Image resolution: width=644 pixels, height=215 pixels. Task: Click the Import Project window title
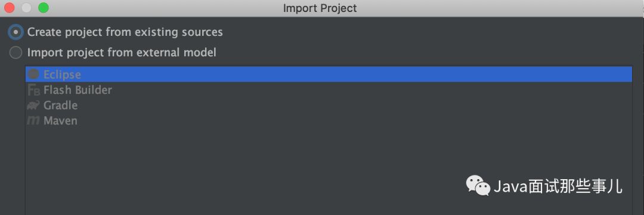coord(320,8)
